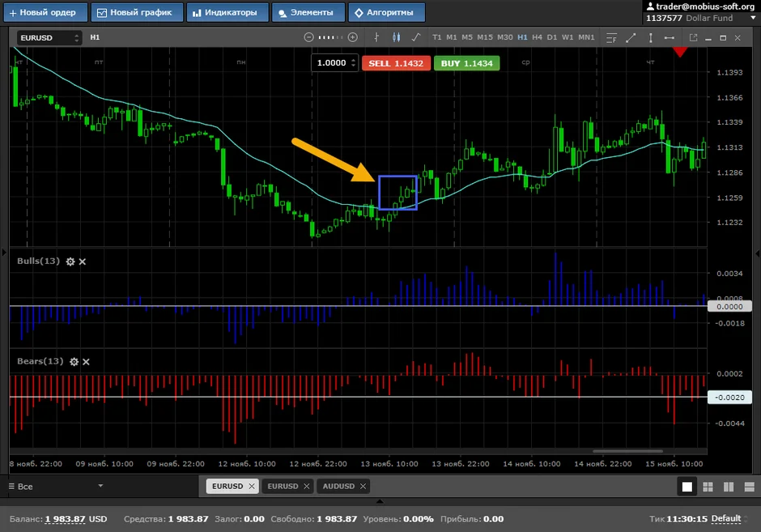Click SELL 1.1432 button
Screen dimensions: 761x532
(396, 63)
